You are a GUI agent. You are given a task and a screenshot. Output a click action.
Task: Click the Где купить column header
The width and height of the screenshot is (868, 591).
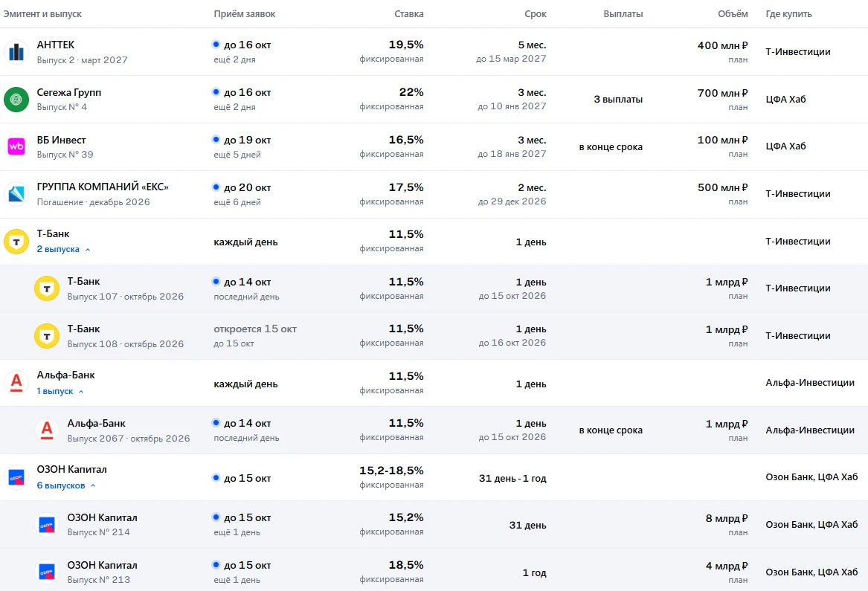point(789,14)
